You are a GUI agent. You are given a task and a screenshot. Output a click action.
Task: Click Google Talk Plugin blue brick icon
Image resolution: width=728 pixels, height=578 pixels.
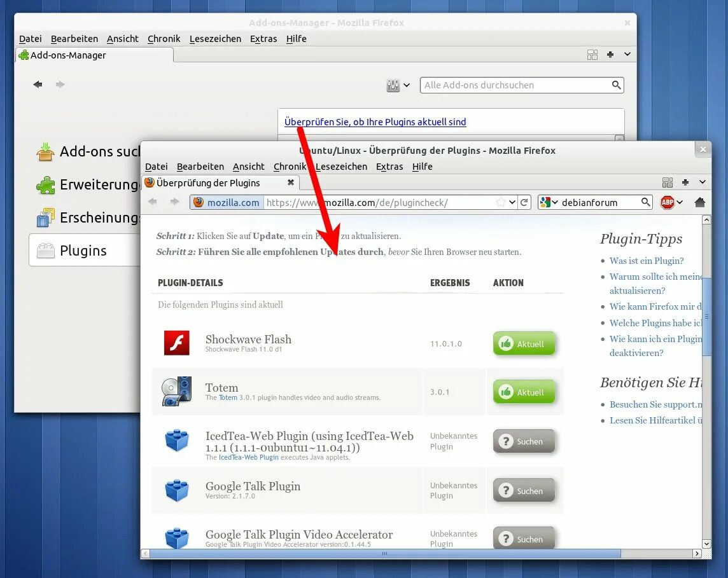coord(177,490)
